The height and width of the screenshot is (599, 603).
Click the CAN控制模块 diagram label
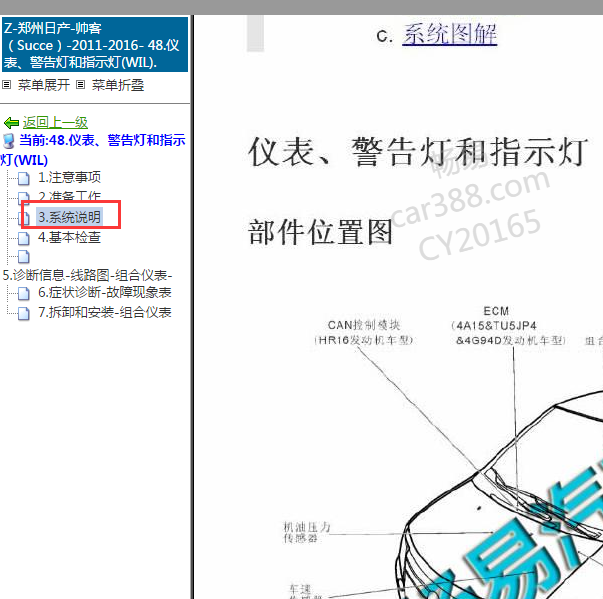(363, 333)
